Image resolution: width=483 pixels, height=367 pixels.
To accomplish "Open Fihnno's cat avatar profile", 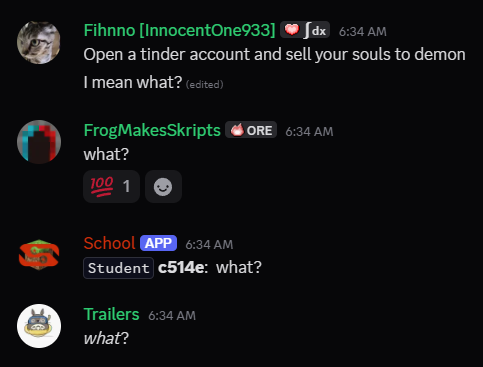I will coord(39,42).
